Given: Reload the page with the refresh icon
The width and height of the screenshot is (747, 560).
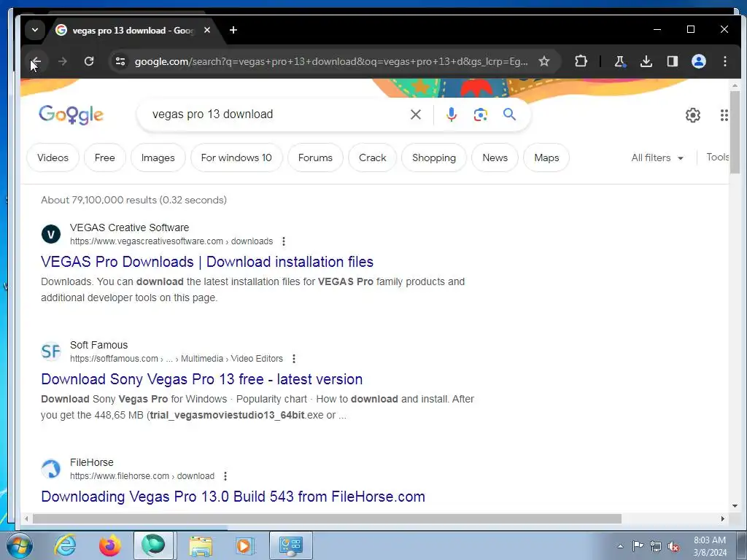Looking at the screenshot, I should [x=88, y=61].
